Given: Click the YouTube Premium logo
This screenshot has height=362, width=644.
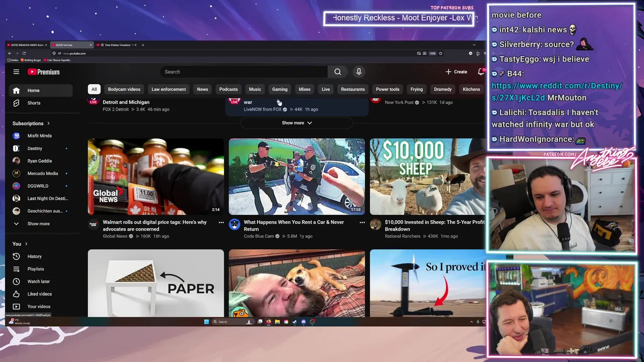Looking at the screenshot, I should (x=43, y=72).
